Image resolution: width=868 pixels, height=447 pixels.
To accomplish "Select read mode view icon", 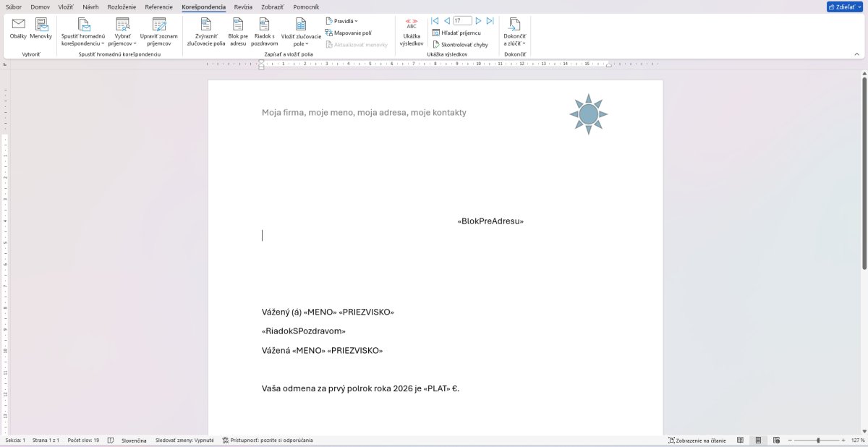I will click(x=740, y=440).
